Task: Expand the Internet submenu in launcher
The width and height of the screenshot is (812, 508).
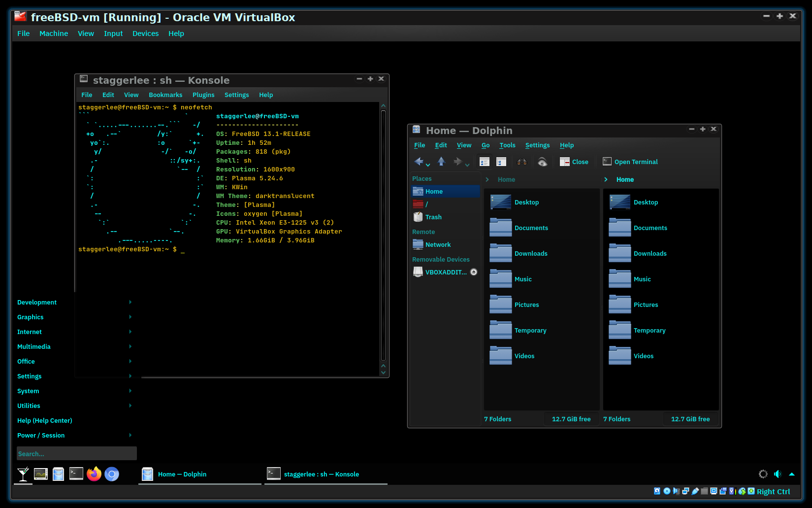Action: click(x=130, y=332)
